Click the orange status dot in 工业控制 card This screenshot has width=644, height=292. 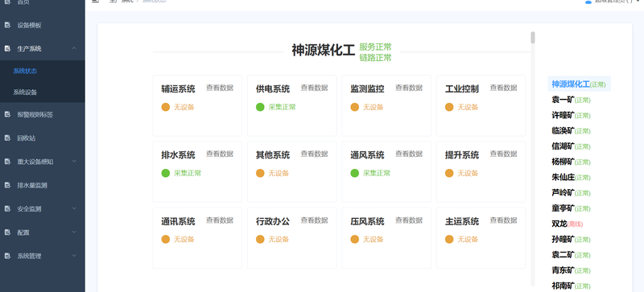click(x=449, y=107)
